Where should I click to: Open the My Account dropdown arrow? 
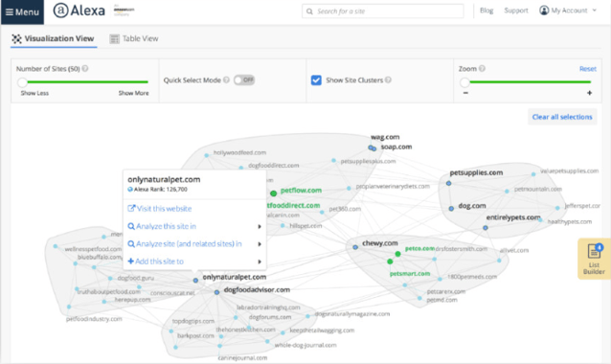[x=595, y=11]
